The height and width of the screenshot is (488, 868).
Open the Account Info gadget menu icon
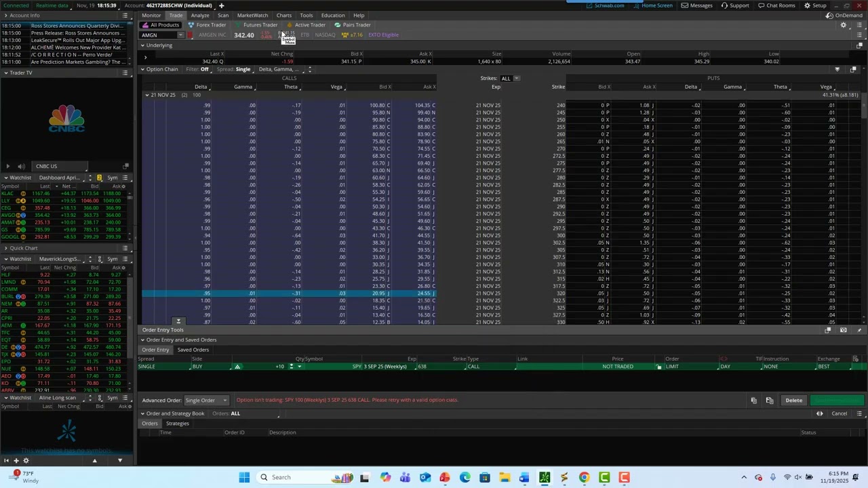[x=125, y=16]
